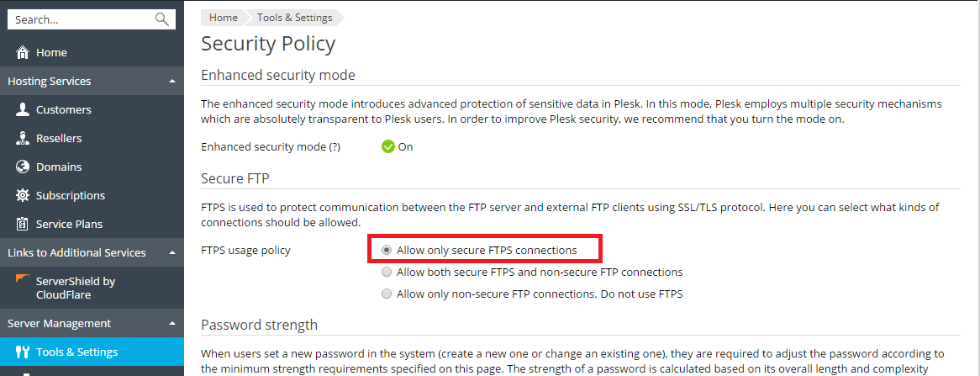The height and width of the screenshot is (376, 980).
Task: Go to Home breadcrumb
Action: (x=224, y=18)
